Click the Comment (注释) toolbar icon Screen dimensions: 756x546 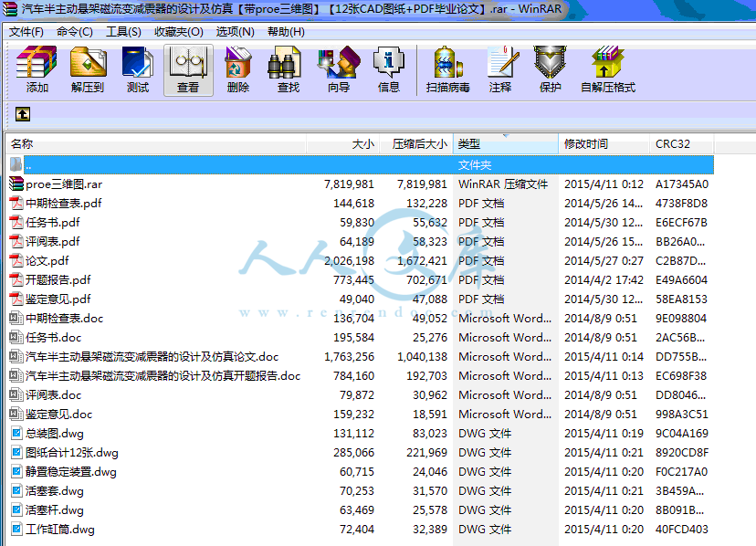500,69
